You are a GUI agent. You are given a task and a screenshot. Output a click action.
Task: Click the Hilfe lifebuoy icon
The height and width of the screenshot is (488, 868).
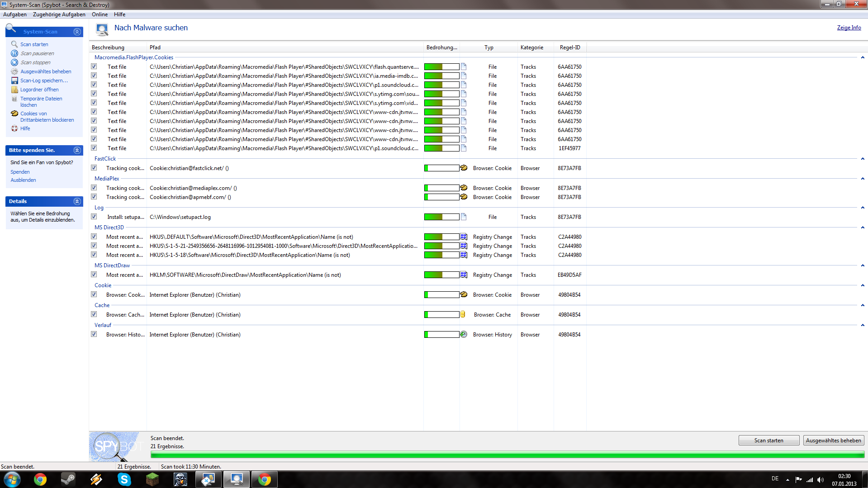click(14, 128)
